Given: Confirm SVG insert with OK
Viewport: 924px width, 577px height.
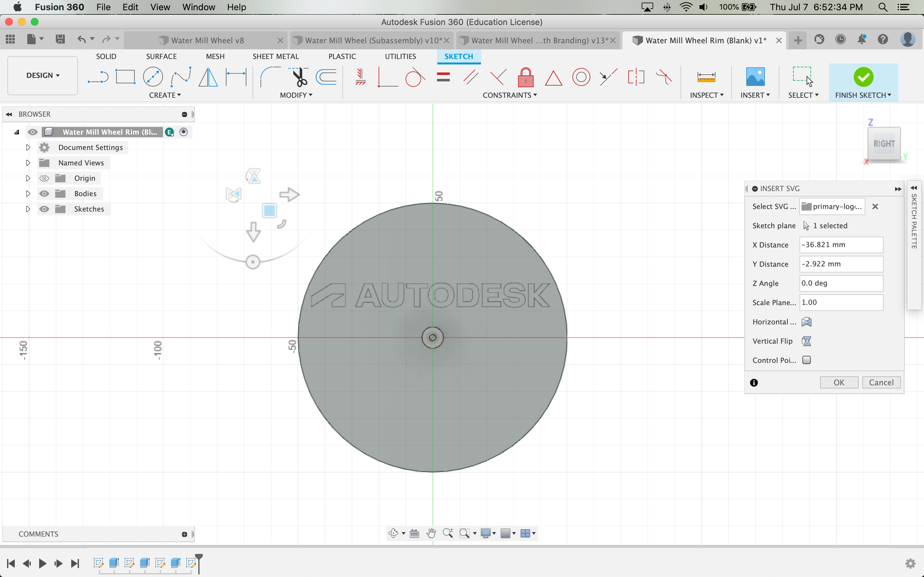Looking at the screenshot, I should [839, 382].
